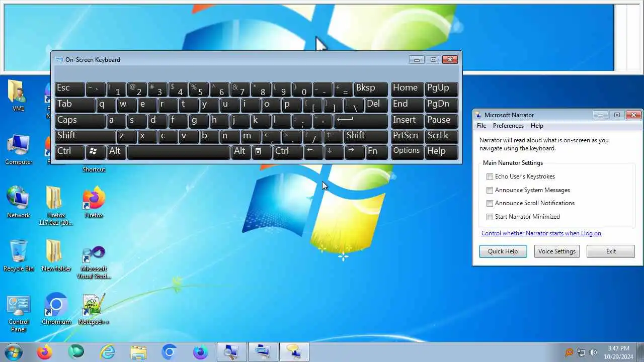Switch to Magnifier in the taskbar
The image size is (644, 362).
(x=231, y=352)
